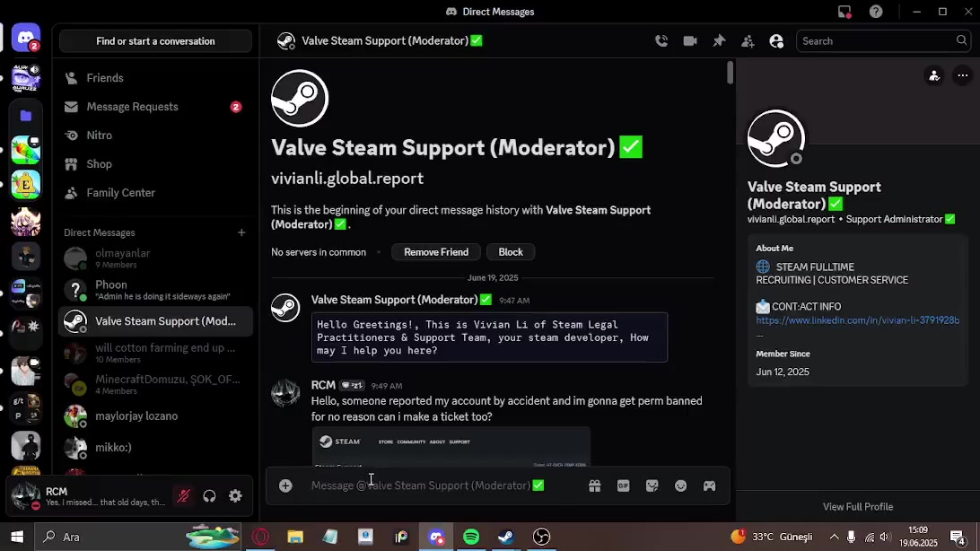Image resolution: width=980 pixels, height=551 pixels.
Task: Open the olmayanlar group chat
Action: 155,258
